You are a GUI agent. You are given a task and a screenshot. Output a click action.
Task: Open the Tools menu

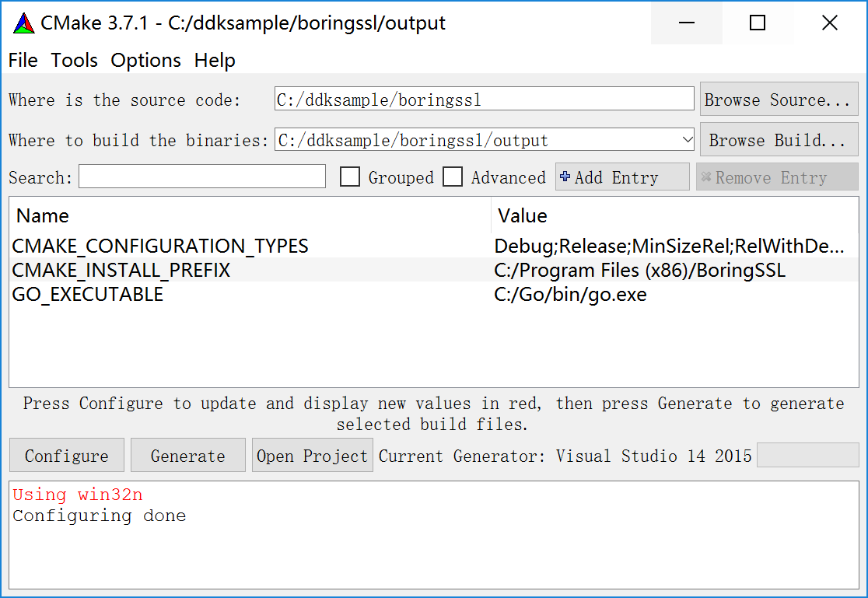tap(74, 60)
